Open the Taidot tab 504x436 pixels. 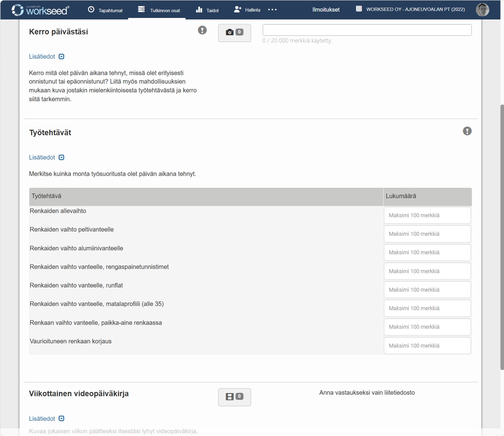point(207,10)
